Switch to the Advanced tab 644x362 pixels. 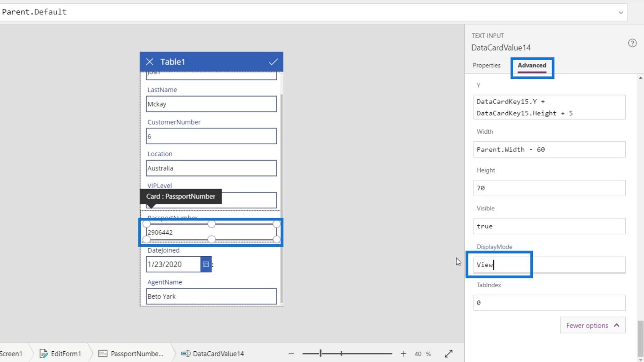click(x=532, y=65)
